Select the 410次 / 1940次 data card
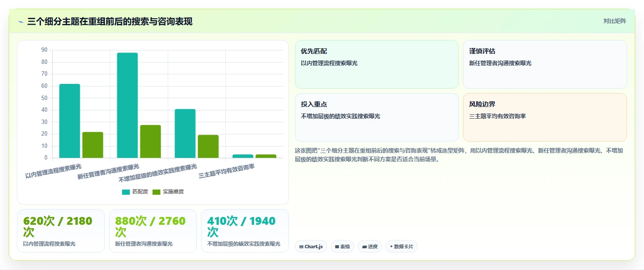The image size is (644, 270). point(245,231)
